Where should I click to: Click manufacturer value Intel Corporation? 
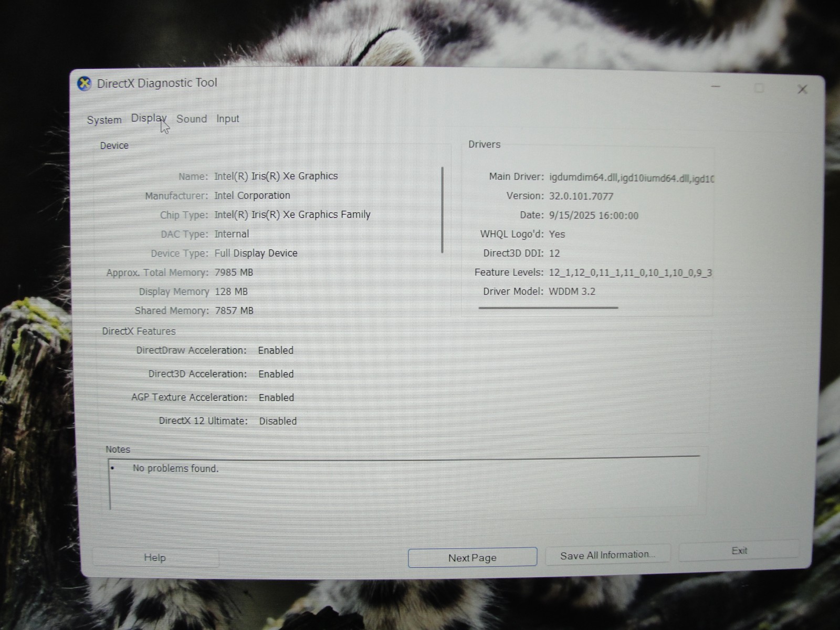(252, 195)
